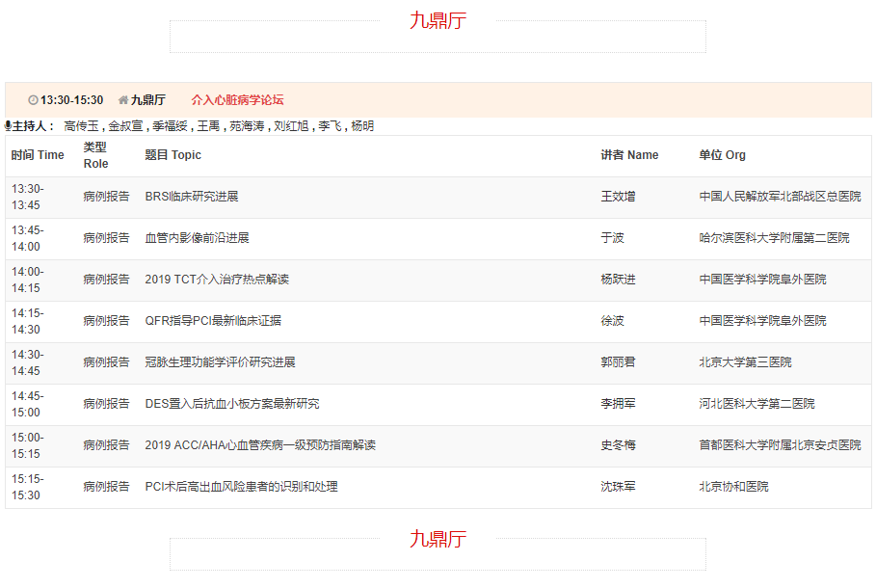This screenshot has width=876, height=588.
Task: Click organization 首都医科大学附属北京安贞医院
Action: click(780, 444)
